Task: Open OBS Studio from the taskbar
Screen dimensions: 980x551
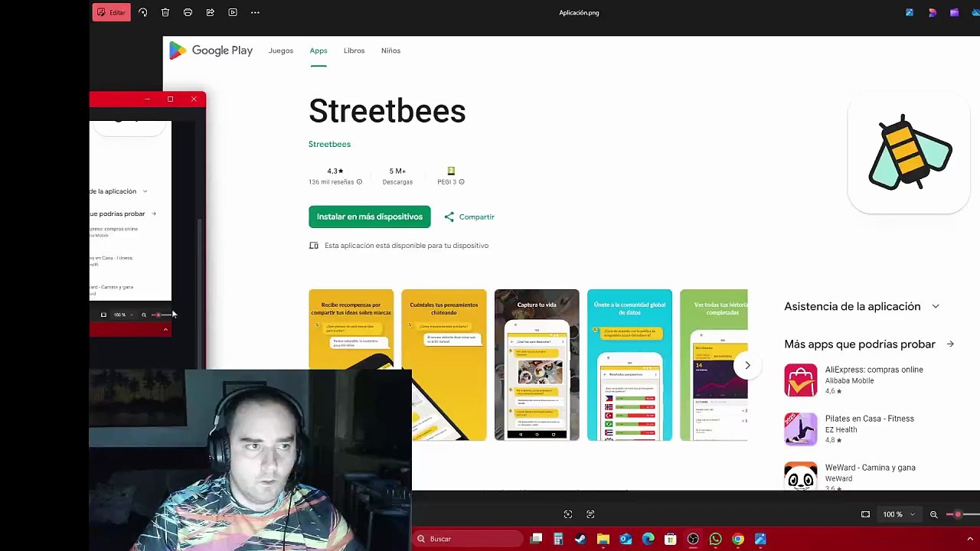Action: (693, 539)
